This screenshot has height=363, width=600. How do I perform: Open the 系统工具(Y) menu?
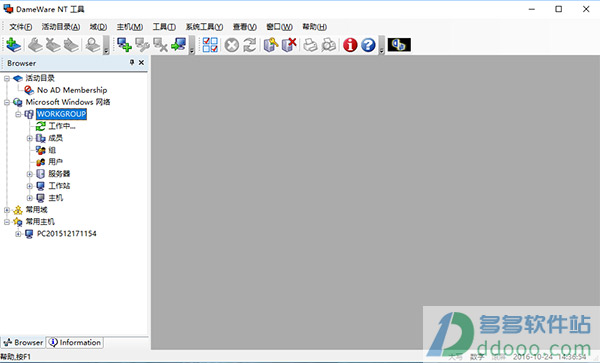[x=204, y=27]
